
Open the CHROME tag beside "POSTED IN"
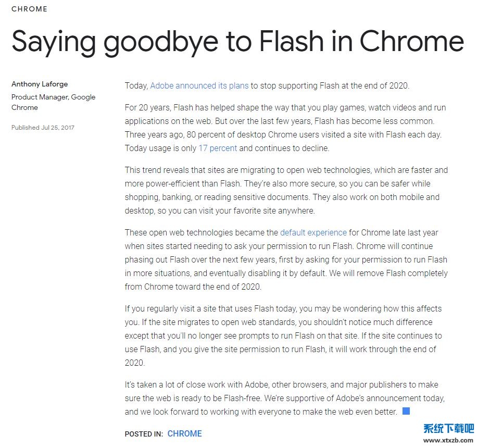click(184, 433)
